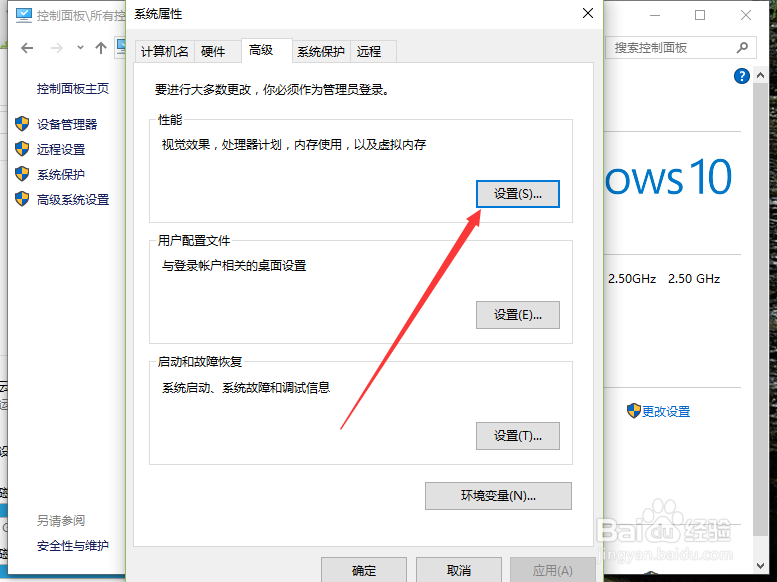Viewport: 777px width, 582px height.
Task: Open 控制面板主页 link
Action: [x=73, y=89]
